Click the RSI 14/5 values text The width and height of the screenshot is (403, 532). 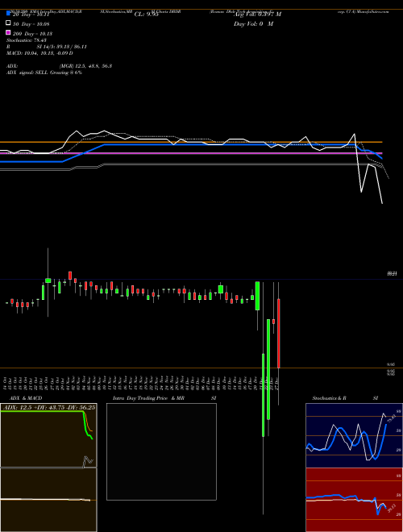click(x=62, y=47)
